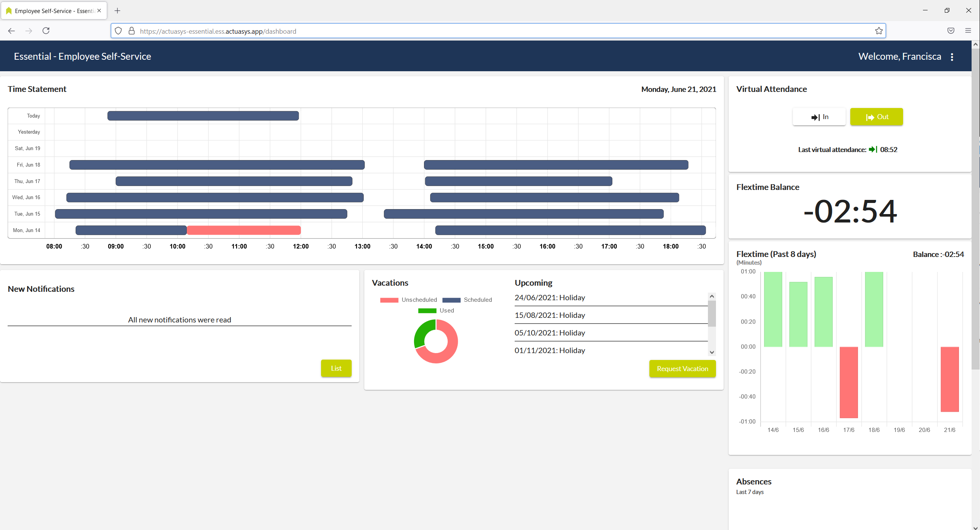Click red absence segment on Mon, Jun 14
The height and width of the screenshot is (530, 980).
click(x=244, y=230)
